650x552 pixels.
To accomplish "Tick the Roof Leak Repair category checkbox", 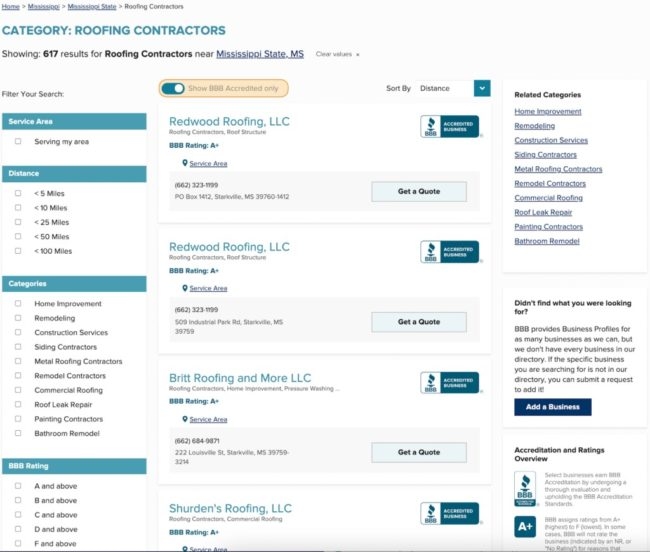I will (x=18, y=405).
